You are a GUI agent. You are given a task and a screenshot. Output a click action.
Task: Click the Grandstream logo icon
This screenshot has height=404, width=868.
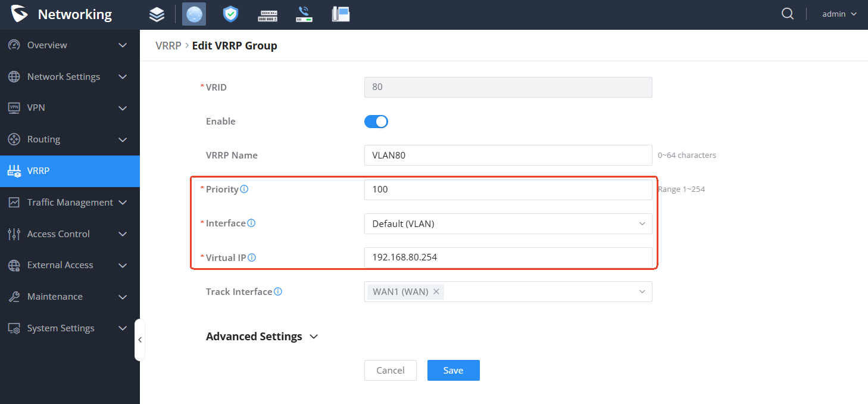(x=20, y=14)
